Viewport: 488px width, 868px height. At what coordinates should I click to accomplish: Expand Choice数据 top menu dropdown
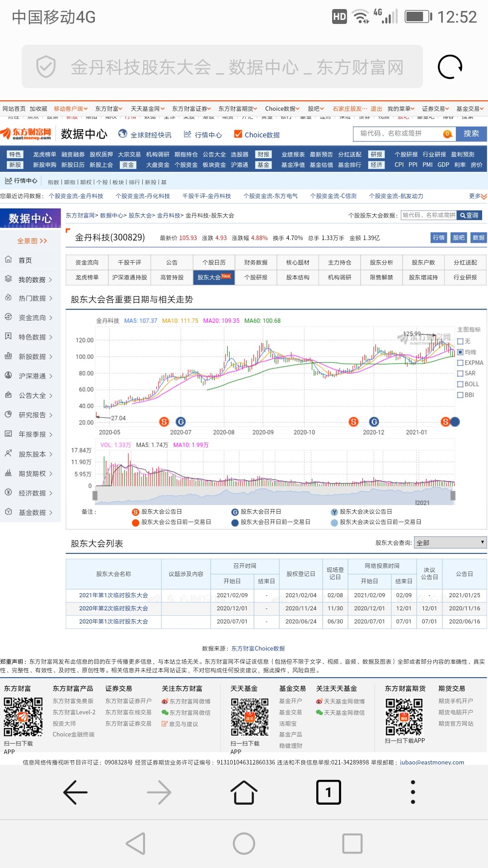[x=282, y=108]
